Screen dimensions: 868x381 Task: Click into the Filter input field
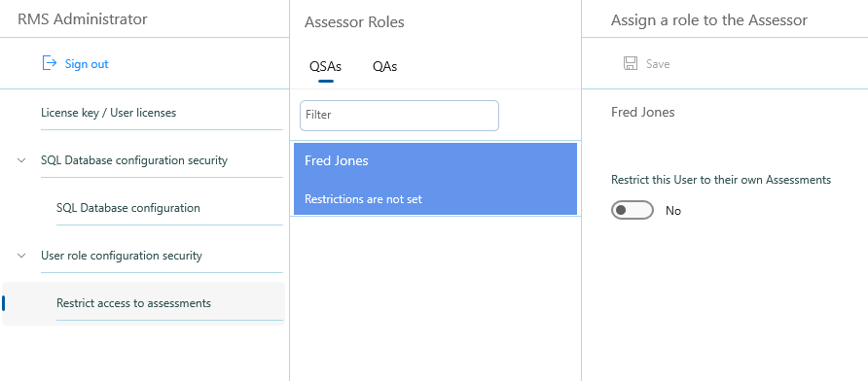tap(399, 116)
